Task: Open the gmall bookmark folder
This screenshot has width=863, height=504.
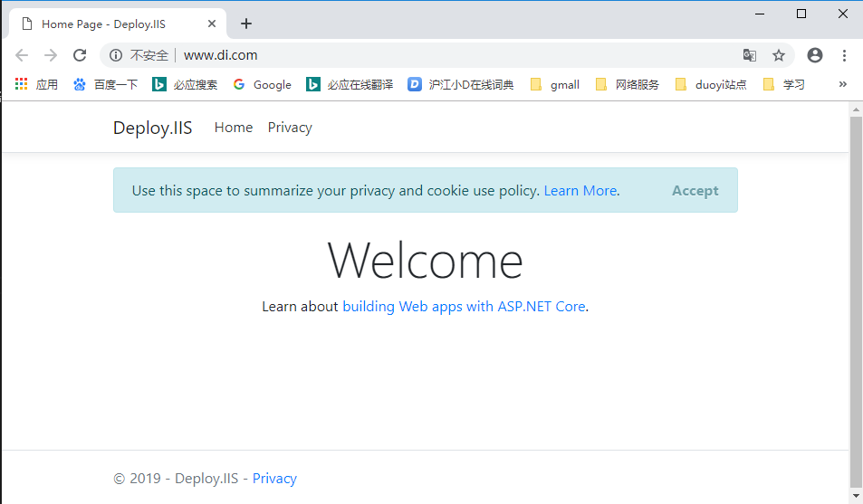Action: pos(555,84)
